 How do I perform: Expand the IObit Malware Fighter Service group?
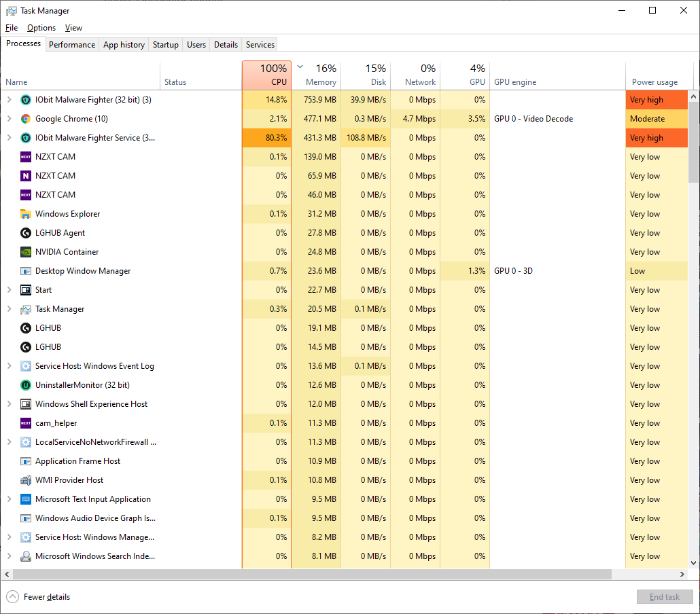click(9, 138)
